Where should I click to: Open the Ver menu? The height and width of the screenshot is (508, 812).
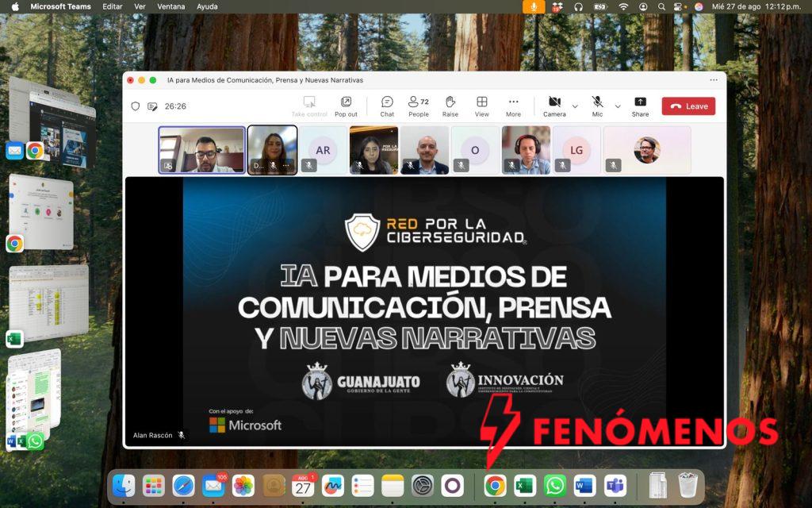click(140, 6)
